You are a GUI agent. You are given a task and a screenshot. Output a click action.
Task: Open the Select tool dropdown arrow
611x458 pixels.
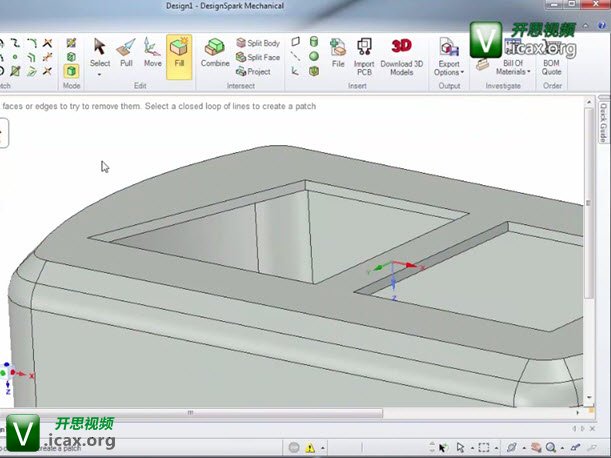tap(99, 74)
